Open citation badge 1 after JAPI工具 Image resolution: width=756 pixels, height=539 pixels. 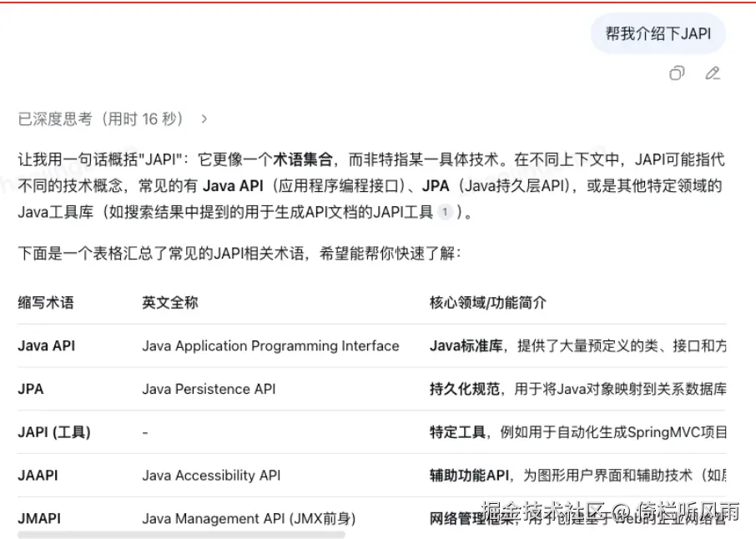[445, 212]
